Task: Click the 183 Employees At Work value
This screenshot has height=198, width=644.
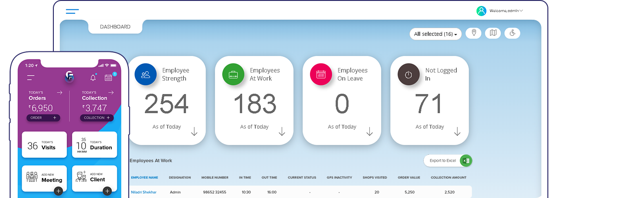Action: pyautogui.click(x=254, y=104)
